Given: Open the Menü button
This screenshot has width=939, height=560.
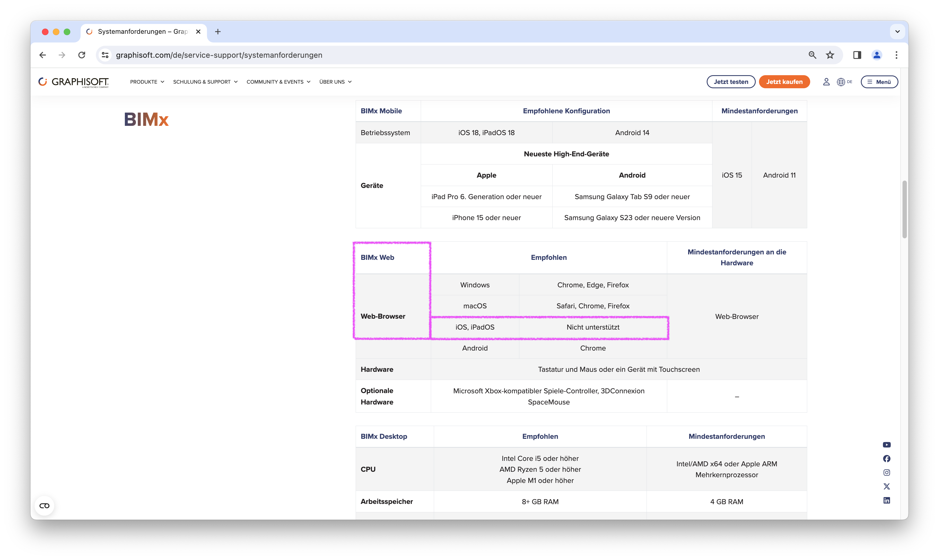Looking at the screenshot, I should tap(879, 82).
